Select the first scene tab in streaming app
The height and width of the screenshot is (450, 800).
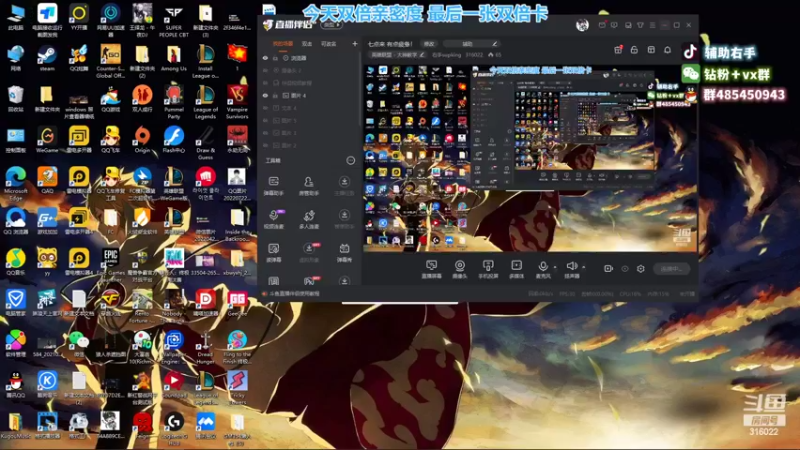pos(283,44)
